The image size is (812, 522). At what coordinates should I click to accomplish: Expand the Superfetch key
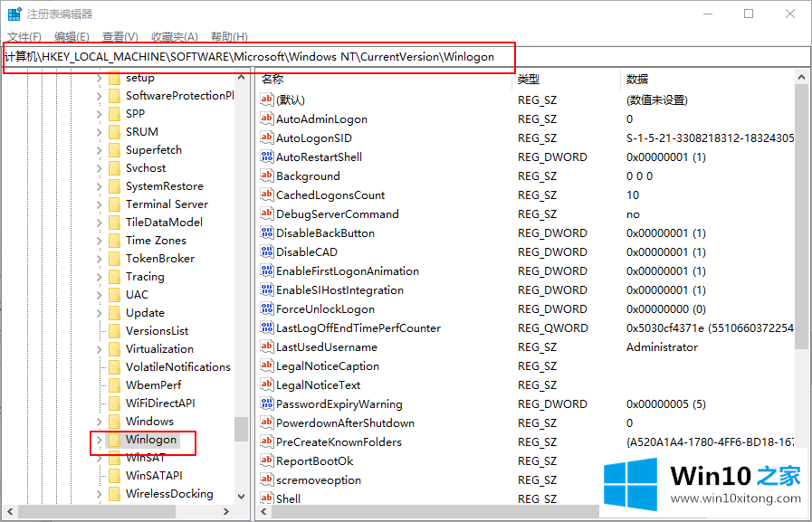coord(99,150)
